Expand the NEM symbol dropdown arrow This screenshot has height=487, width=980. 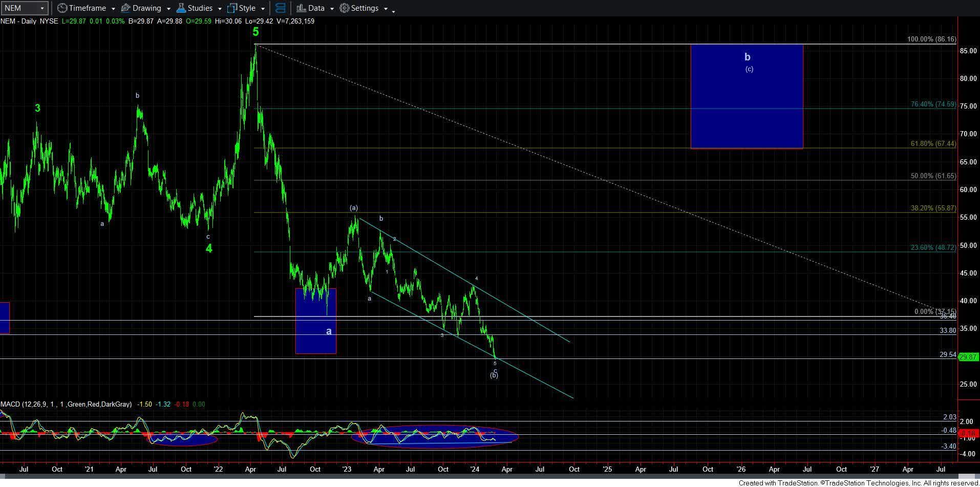42,8
